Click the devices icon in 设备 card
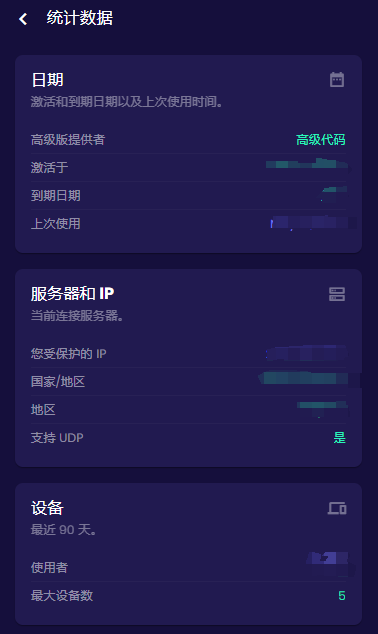This screenshot has width=378, height=634. pos(337,508)
